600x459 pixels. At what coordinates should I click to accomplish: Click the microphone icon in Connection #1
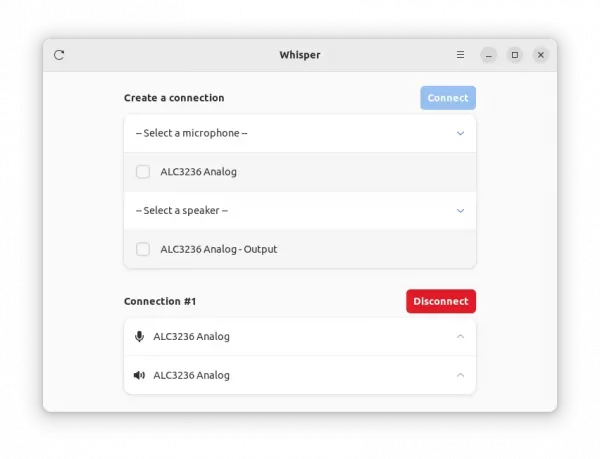[x=139, y=337]
